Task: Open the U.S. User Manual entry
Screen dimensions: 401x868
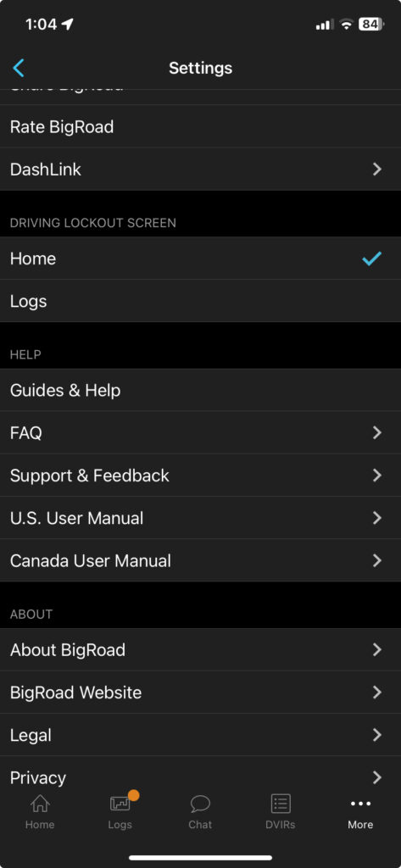Action: [200, 518]
